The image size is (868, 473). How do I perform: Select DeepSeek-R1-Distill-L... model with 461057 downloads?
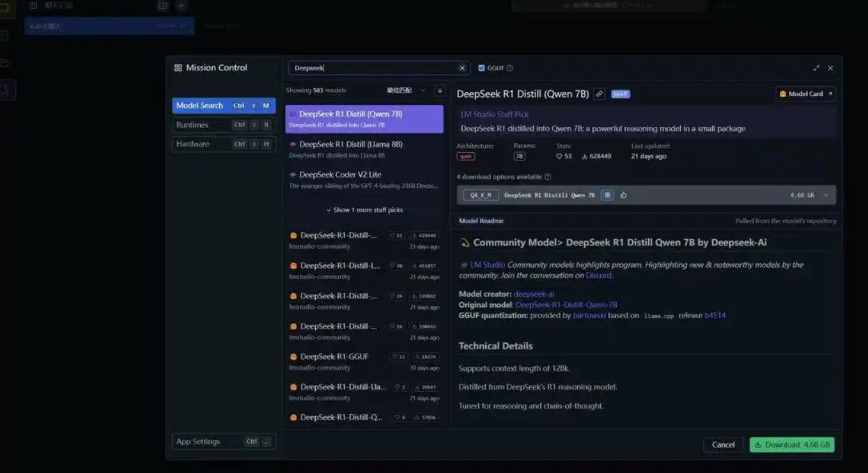click(x=364, y=270)
